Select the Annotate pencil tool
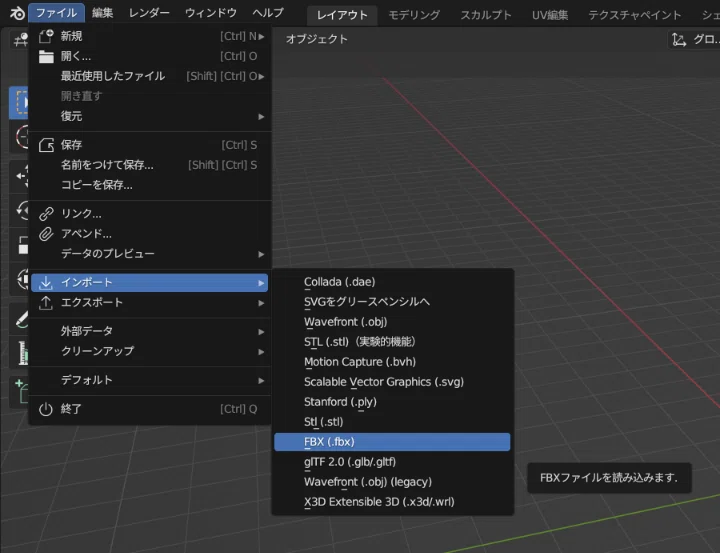The image size is (720, 553). click(x=19, y=319)
